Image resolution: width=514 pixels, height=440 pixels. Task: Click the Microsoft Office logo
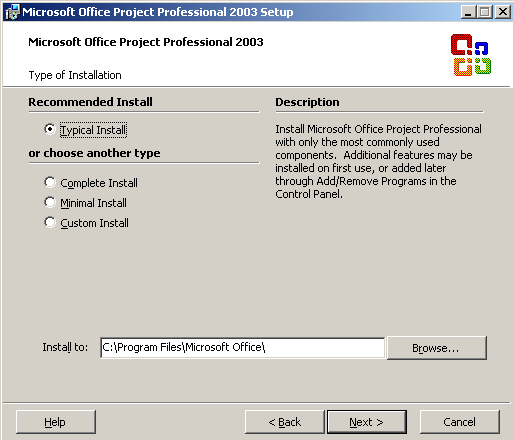coord(471,55)
